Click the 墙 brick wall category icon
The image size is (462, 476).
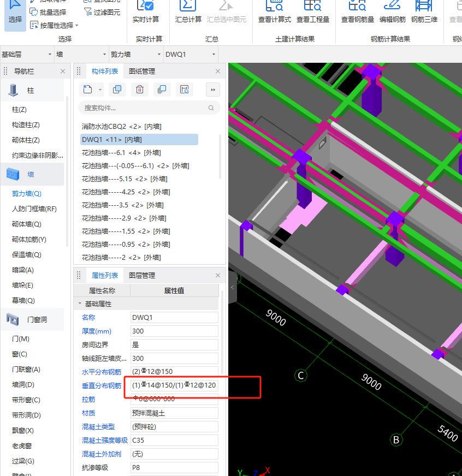pos(13,174)
